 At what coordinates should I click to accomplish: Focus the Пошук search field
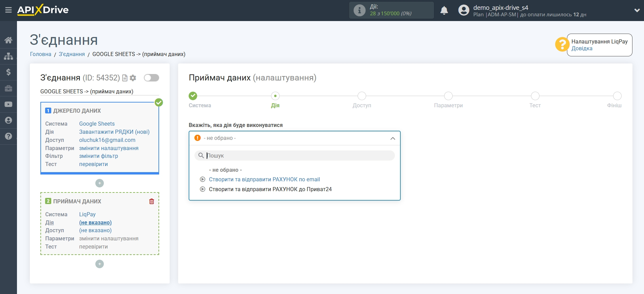(x=295, y=155)
